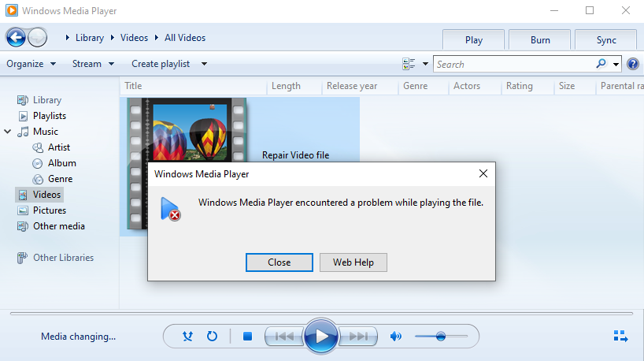The height and width of the screenshot is (361, 644).
Task: Close the error dialog with X
Action: point(483,173)
